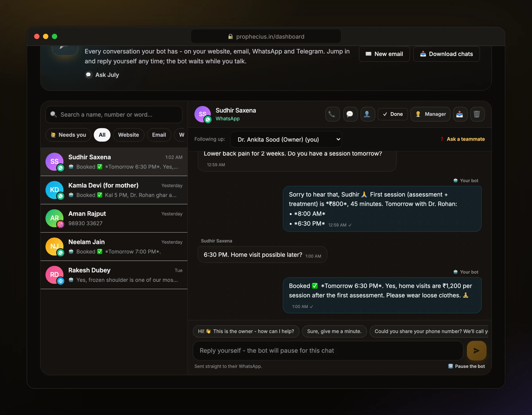The image size is (532, 415).
Task: Click bot message 'Booked Tomorrow 6:30 PM'
Action: click(x=382, y=295)
